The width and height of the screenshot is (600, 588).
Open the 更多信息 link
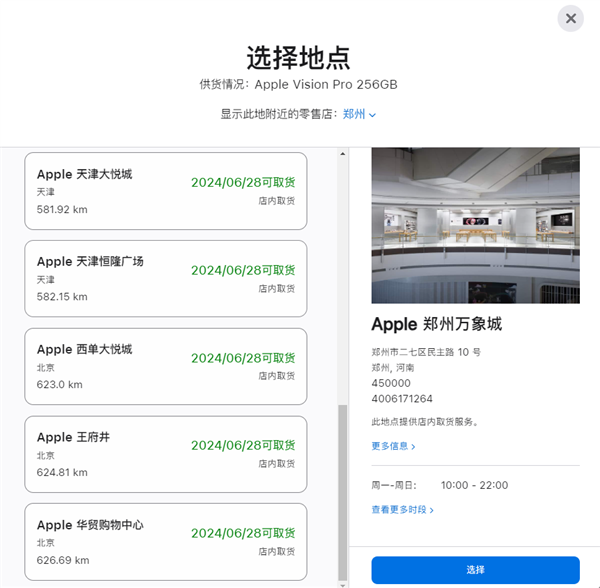click(393, 446)
